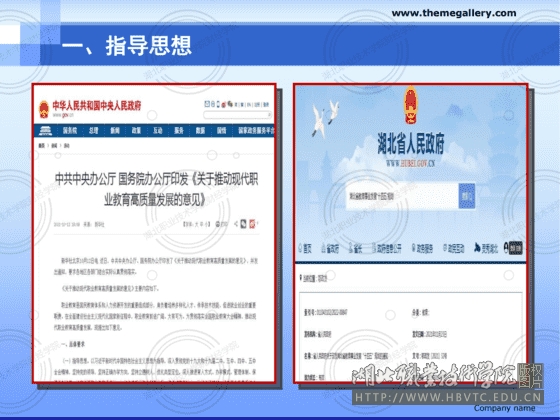The width and height of the screenshot is (560, 420).
Task: Click the white cranes illustration on Hubei page
Action: pos(325,118)
